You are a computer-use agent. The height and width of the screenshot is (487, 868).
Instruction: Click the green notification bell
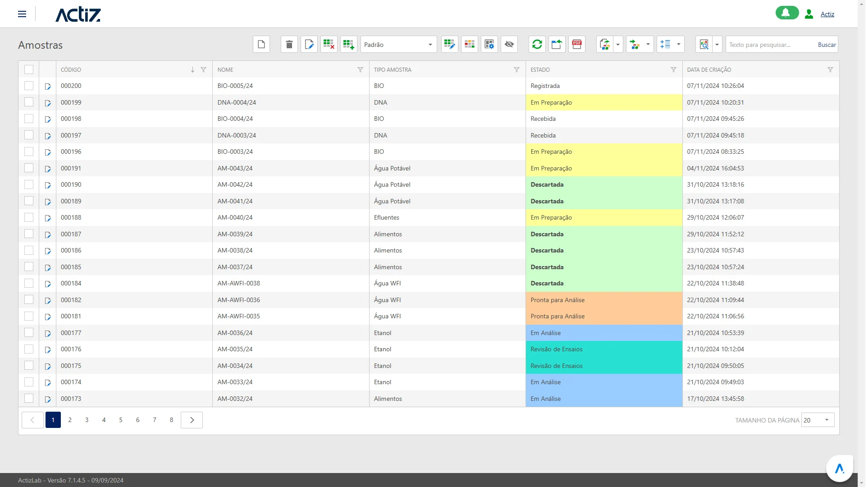(787, 13)
